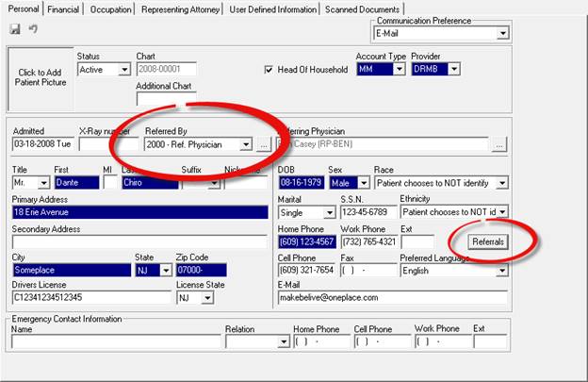Click to Add Patient Picture
Viewport: 588px width, 382px height.
pos(39,75)
